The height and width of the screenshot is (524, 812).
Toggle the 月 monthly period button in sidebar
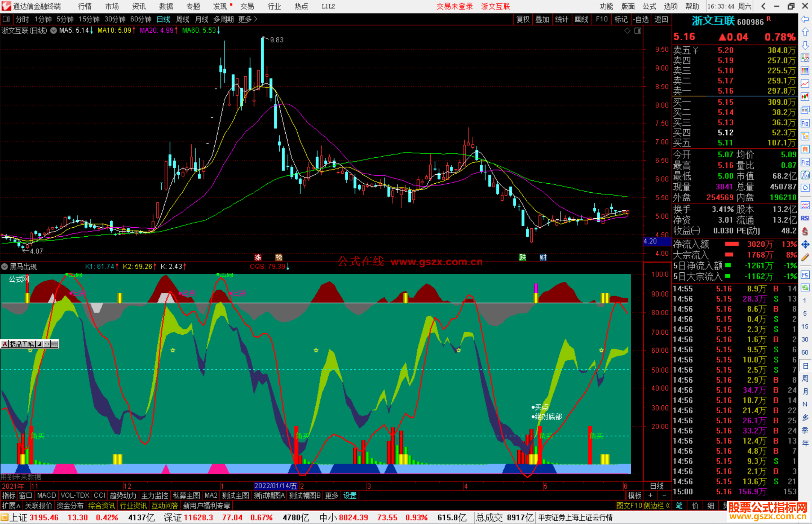point(805,391)
